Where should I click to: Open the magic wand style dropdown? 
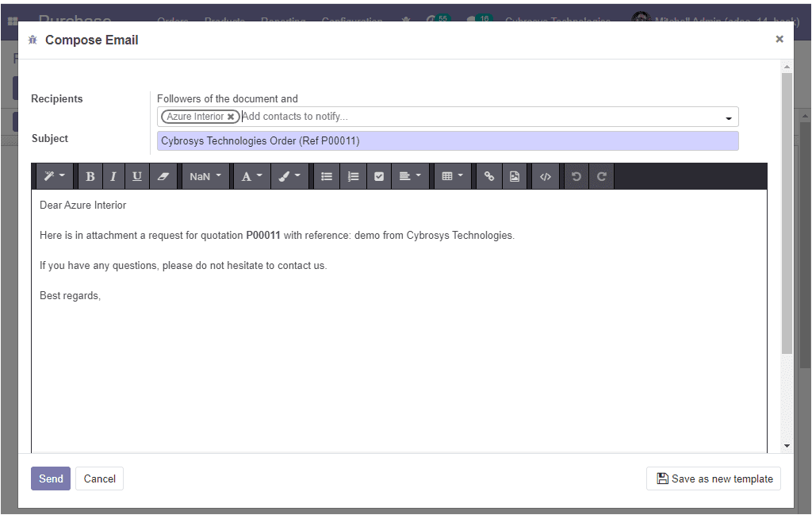(55, 176)
